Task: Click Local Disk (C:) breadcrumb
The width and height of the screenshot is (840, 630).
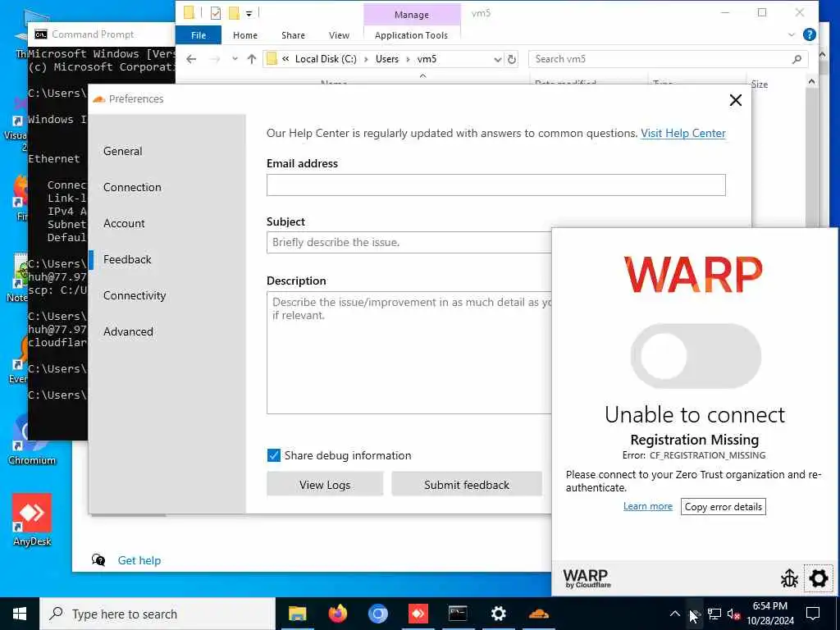Action: point(326,59)
